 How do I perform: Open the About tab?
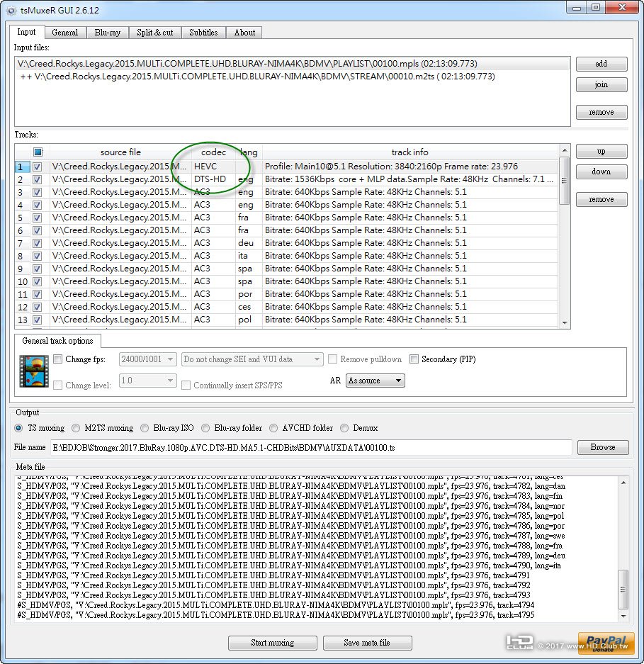click(x=244, y=33)
